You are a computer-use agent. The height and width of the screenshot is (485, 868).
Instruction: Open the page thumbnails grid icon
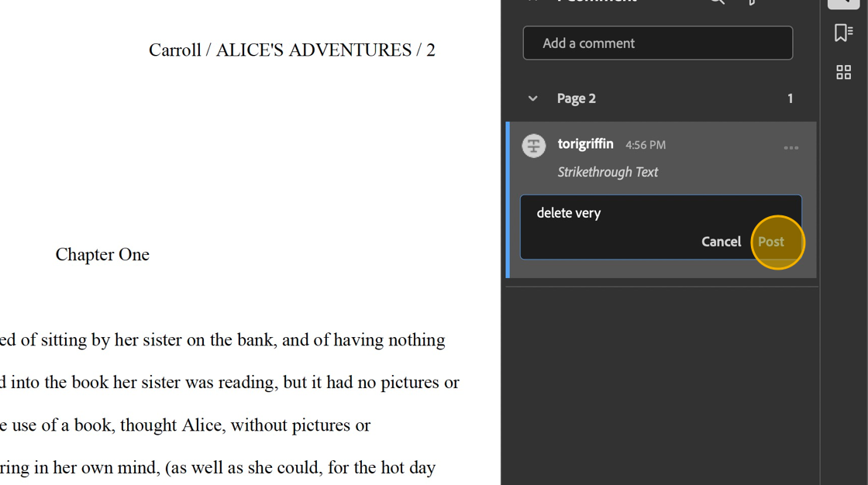[844, 72]
